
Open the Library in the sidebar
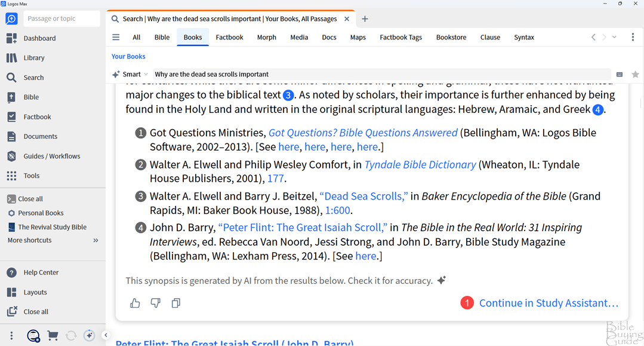tap(34, 58)
